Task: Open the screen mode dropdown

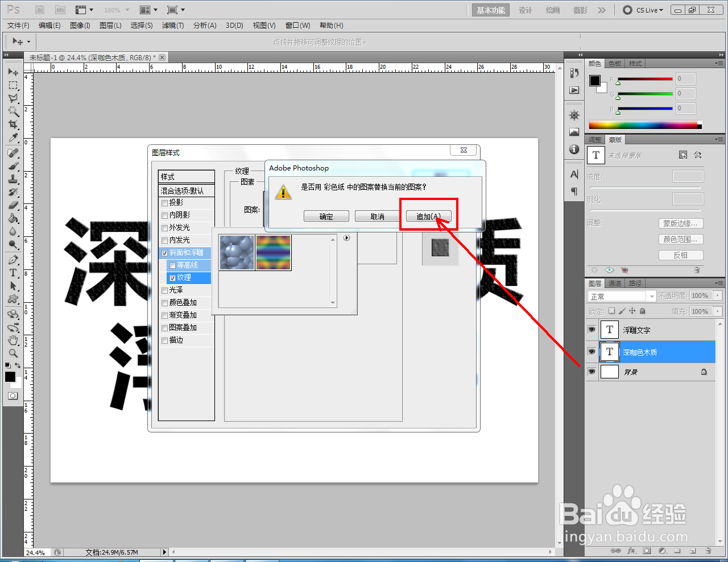Action: 176,10
